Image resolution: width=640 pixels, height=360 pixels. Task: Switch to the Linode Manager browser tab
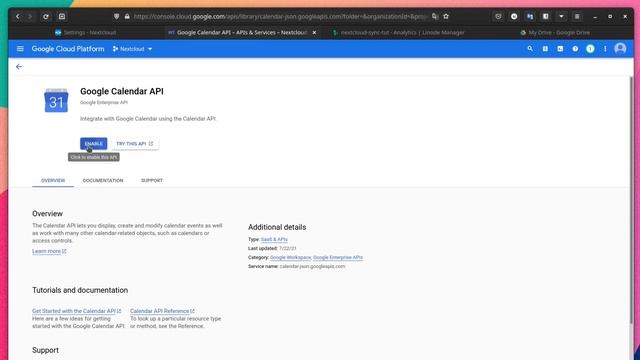point(399,32)
